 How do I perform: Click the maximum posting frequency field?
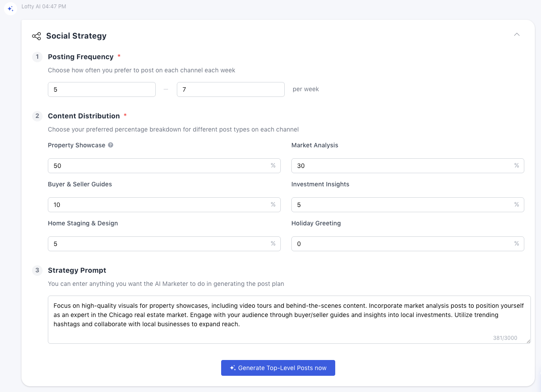[230, 89]
